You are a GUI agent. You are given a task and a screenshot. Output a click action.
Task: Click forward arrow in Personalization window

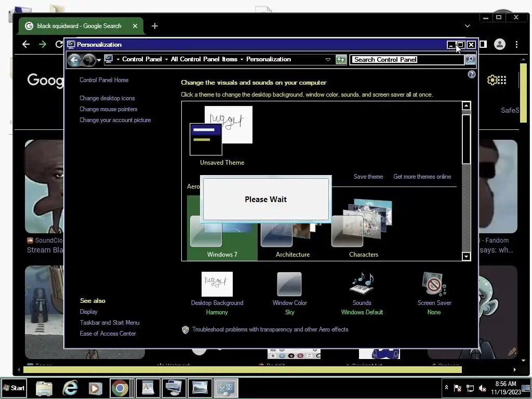[89, 60]
